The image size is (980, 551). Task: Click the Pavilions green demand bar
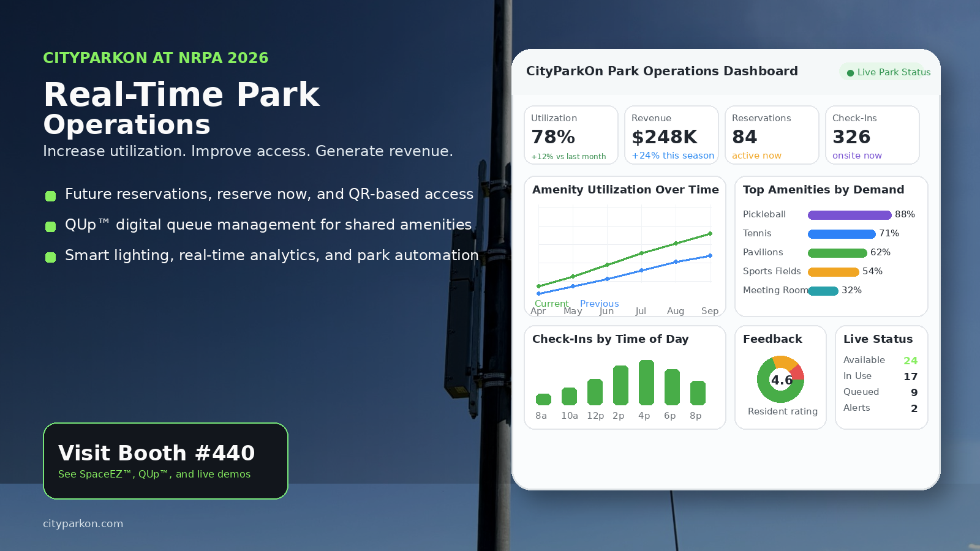click(837, 253)
